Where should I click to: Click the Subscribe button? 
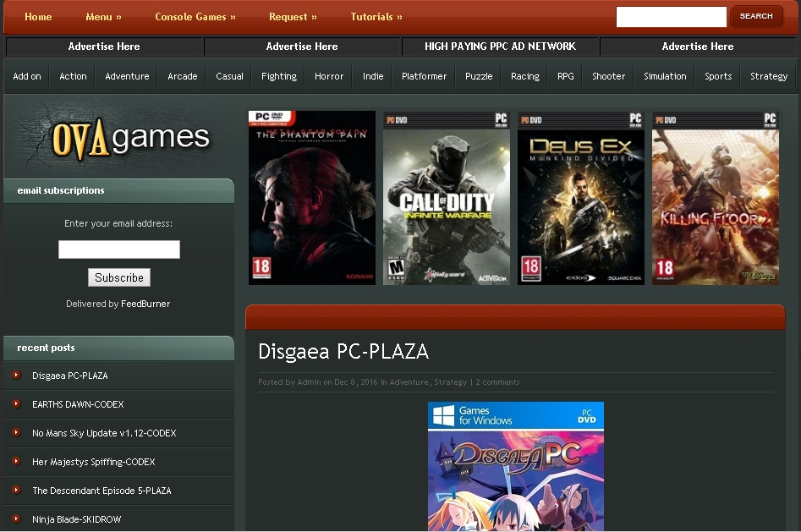118,277
